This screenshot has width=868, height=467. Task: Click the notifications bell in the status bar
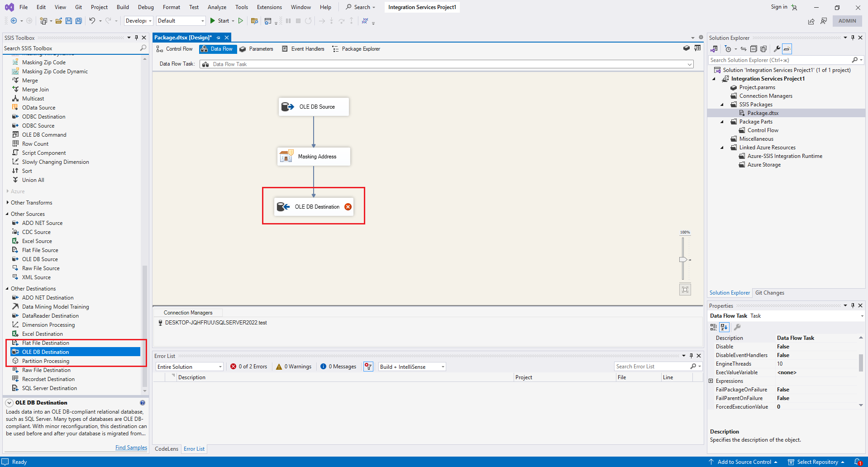(x=858, y=462)
